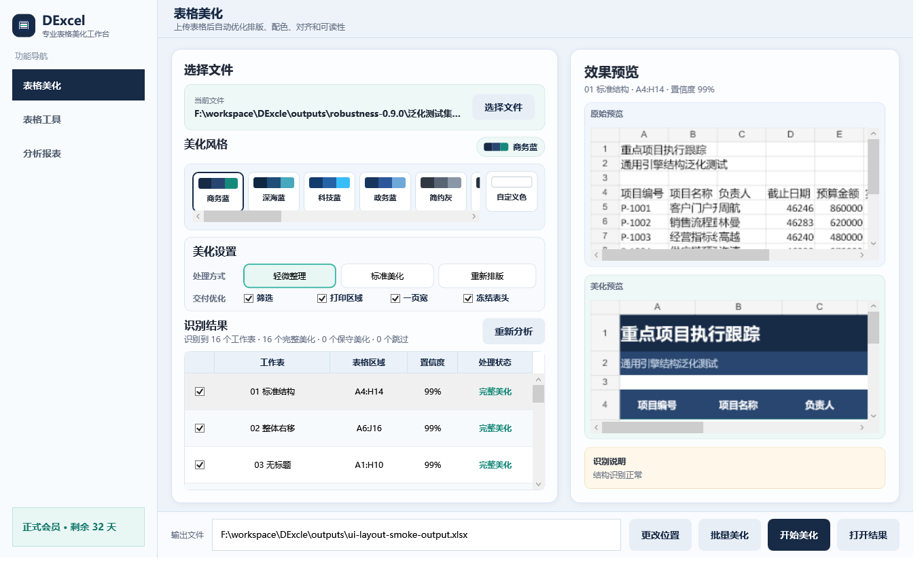
Task: Click the 置信度 column header
Action: click(433, 363)
